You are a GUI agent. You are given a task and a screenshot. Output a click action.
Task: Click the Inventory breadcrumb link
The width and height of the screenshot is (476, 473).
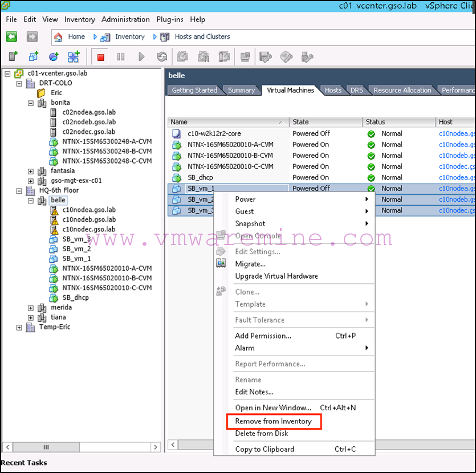tap(130, 36)
